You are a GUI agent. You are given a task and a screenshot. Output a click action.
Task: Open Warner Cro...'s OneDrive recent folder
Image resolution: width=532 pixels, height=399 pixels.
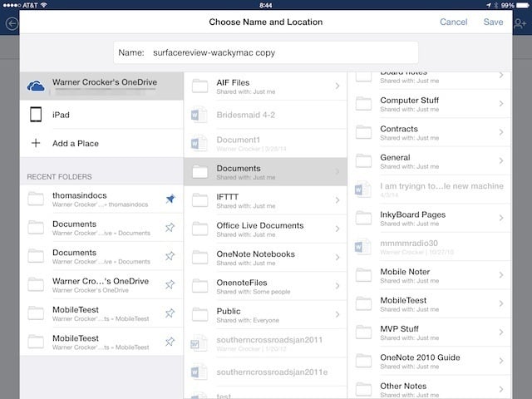[101, 284]
